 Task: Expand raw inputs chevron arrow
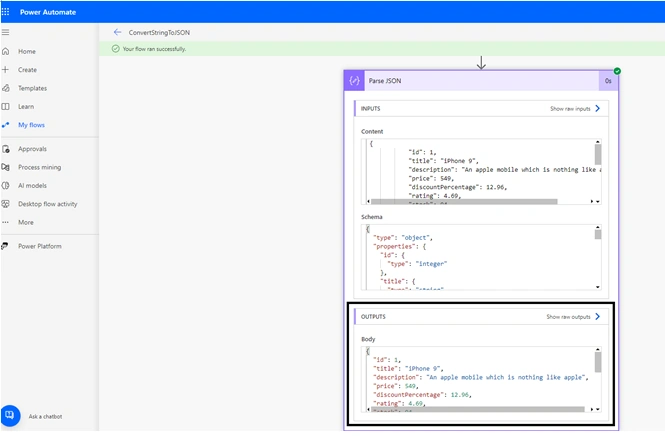coord(598,109)
